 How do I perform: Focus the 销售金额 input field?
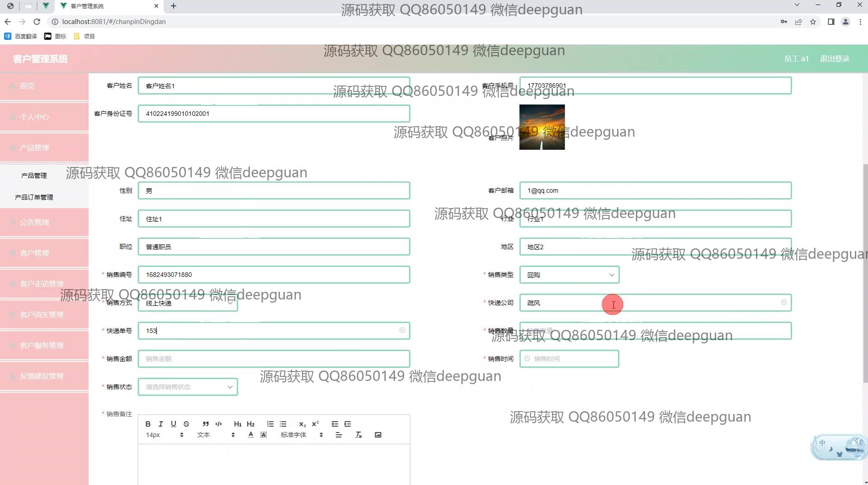click(x=274, y=359)
